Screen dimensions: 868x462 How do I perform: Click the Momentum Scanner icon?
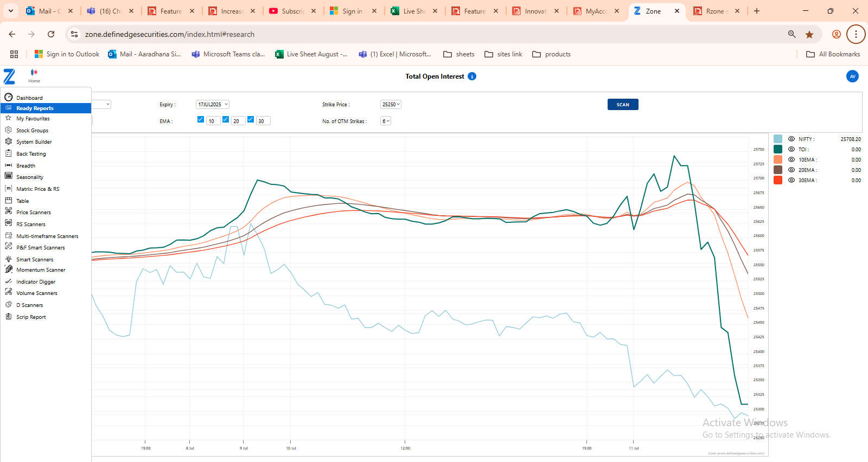click(x=9, y=269)
